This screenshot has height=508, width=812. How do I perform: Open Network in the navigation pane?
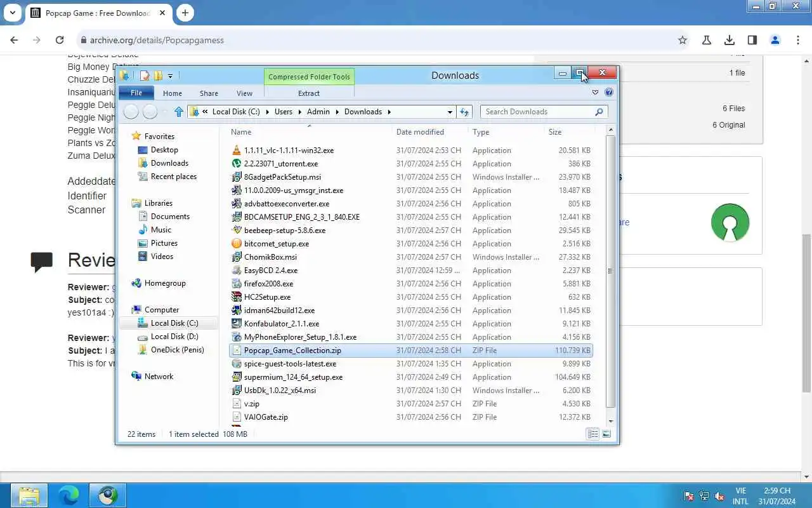point(159,377)
